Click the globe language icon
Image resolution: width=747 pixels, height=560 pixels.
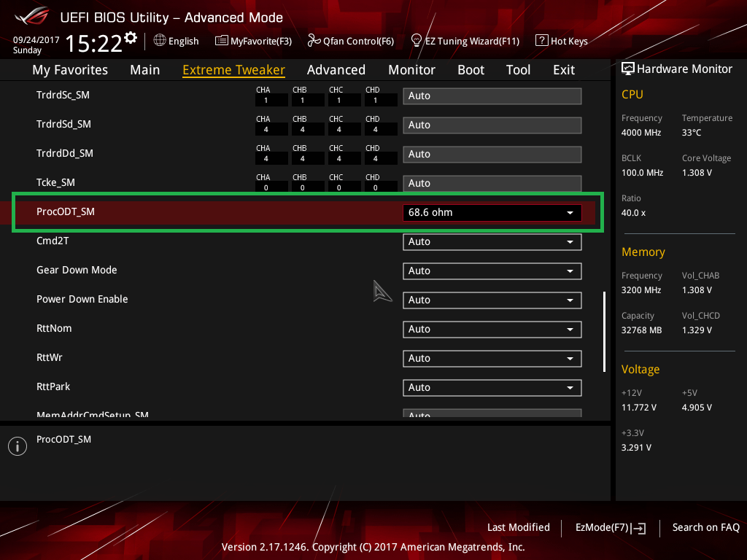point(160,41)
